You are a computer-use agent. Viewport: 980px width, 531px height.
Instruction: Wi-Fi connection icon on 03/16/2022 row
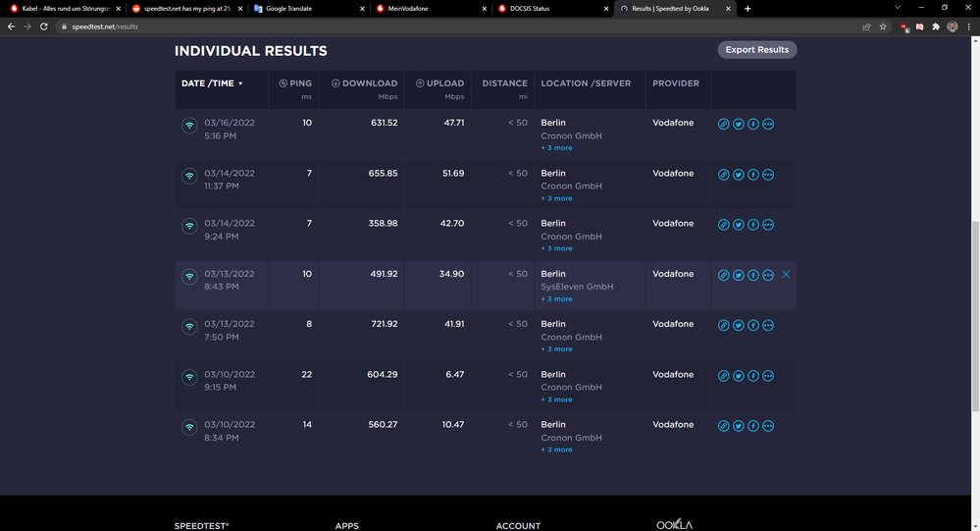pos(189,125)
